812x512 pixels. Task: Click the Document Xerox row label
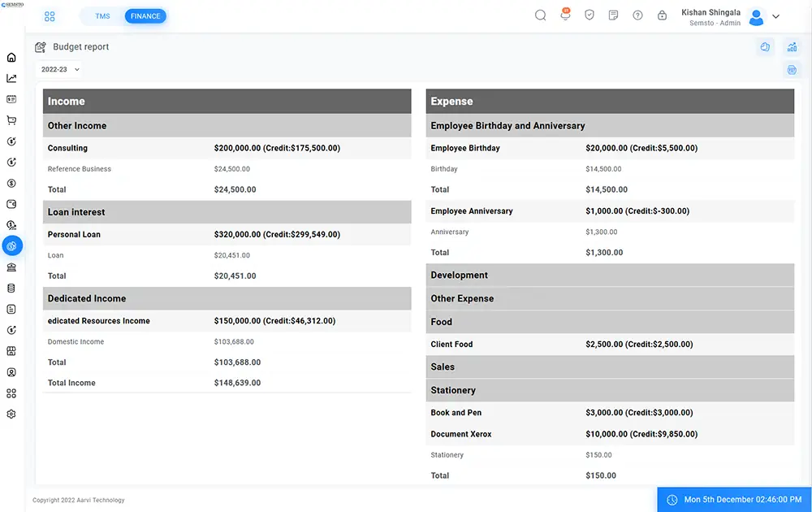click(x=461, y=434)
